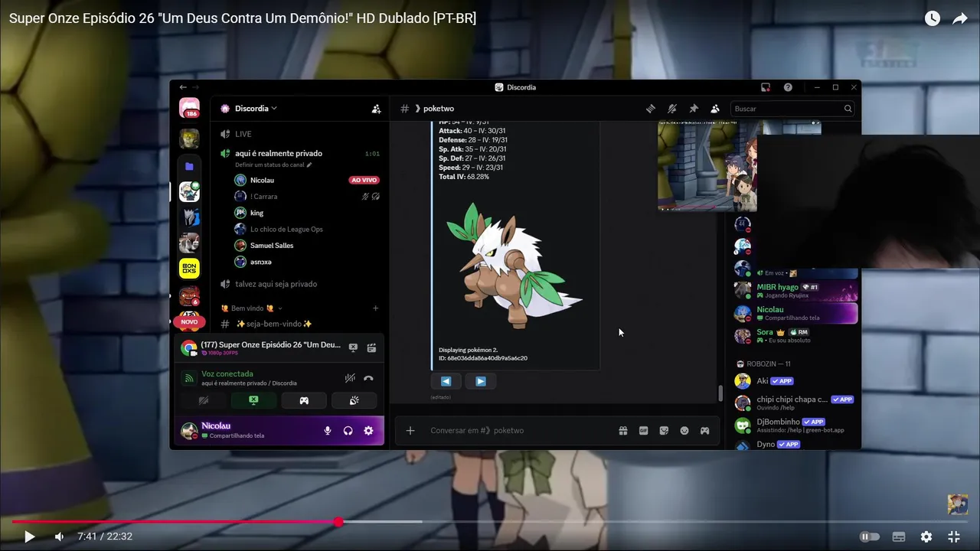The height and width of the screenshot is (551, 980).
Task: Select ! Carrara voice member
Action: [x=263, y=197]
